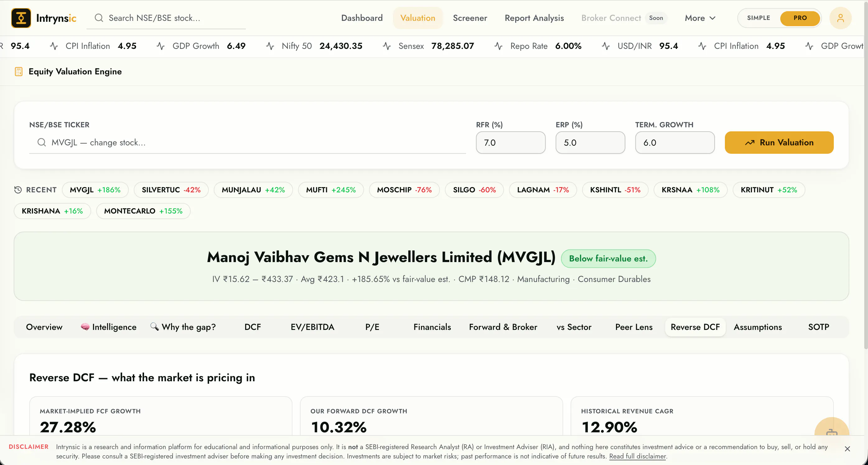Viewport: 868px width, 465px height.
Task: Click the ERP (%) input field
Action: 590,142
